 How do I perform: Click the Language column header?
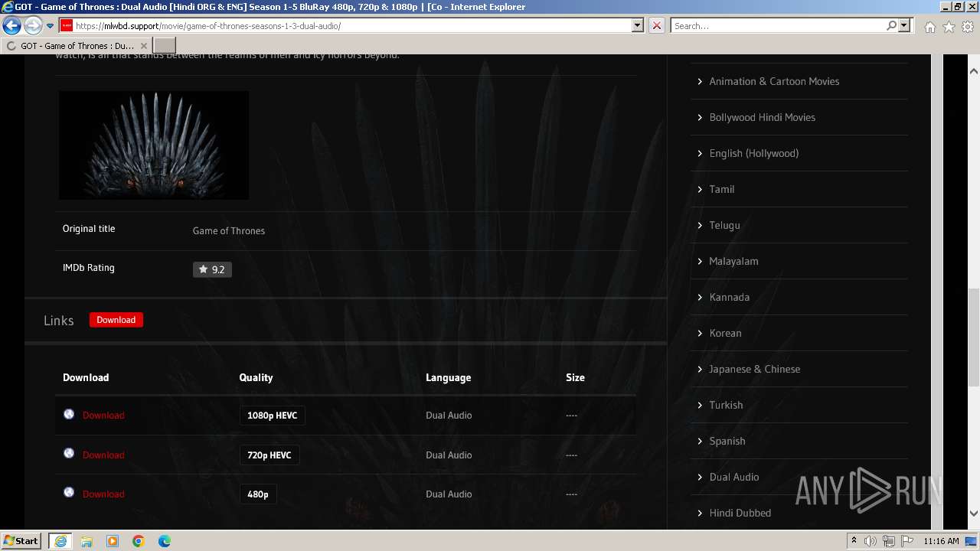click(449, 377)
